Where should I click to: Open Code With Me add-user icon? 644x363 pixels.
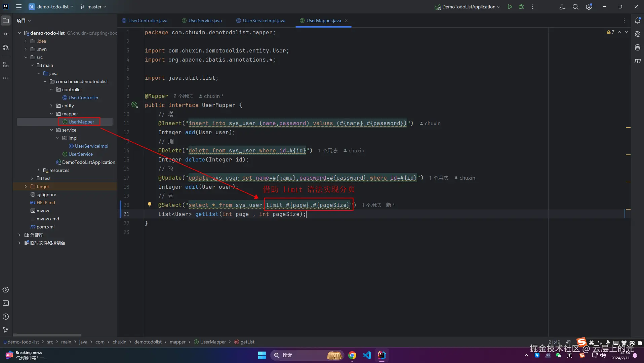tap(562, 7)
